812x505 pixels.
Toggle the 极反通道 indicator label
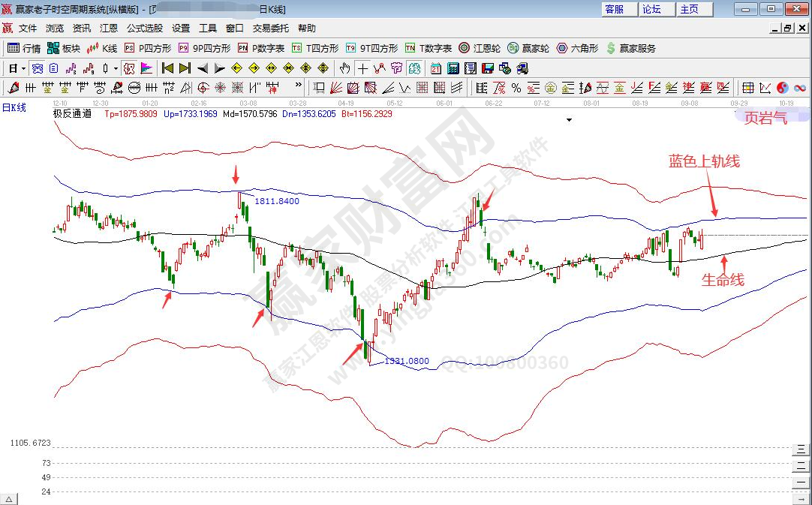click(x=72, y=114)
